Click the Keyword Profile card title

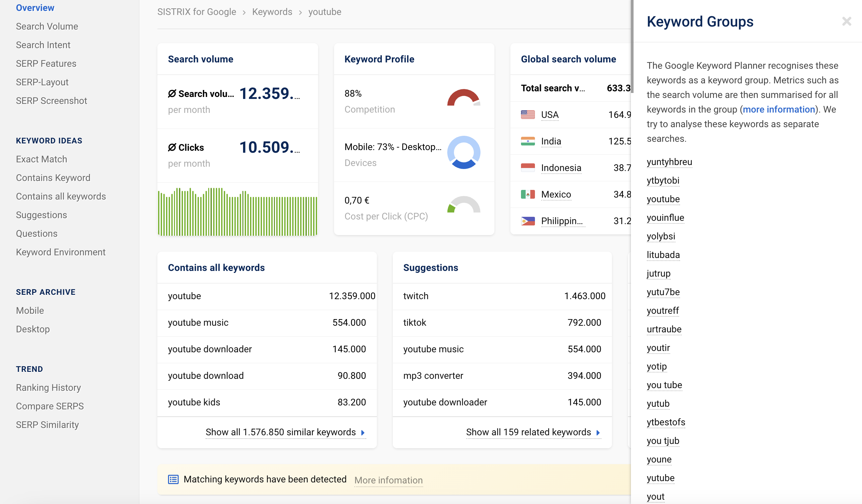pos(379,59)
